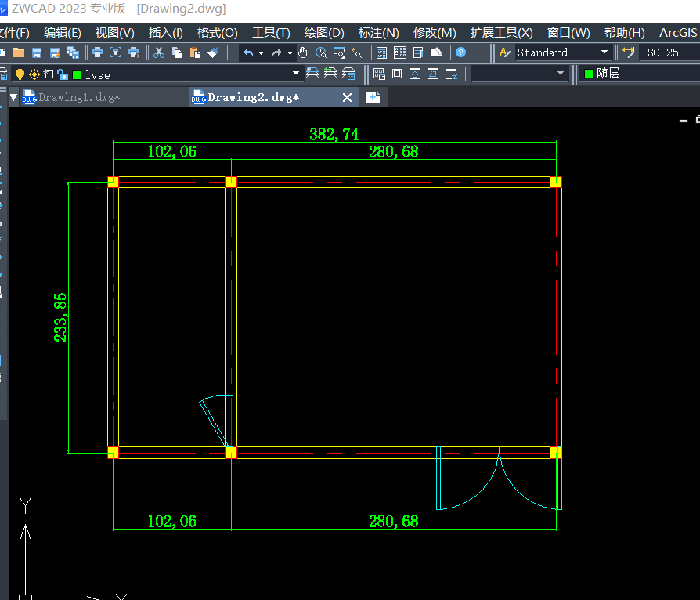Toggle the lvse layer on/off lightbulb
This screenshot has height=600, width=700.
point(20,74)
